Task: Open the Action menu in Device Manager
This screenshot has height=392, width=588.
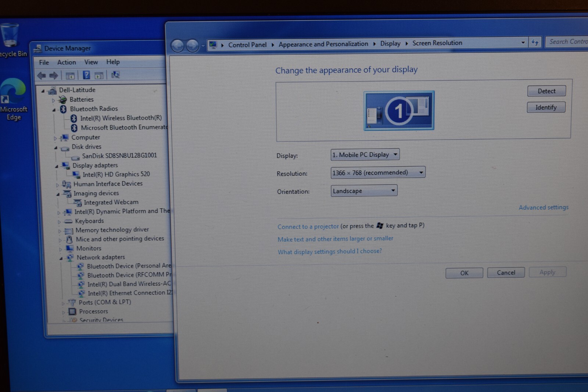Action: coord(67,62)
